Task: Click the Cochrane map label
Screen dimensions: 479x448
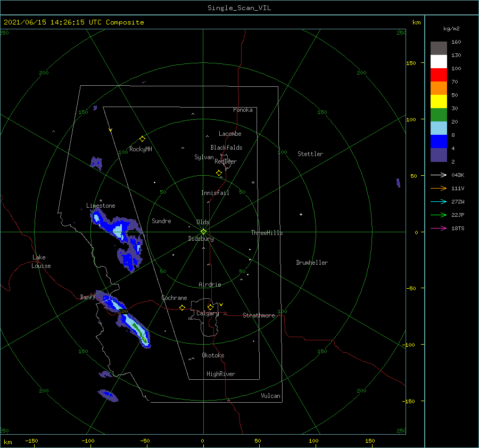Action: (x=174, y=298)
